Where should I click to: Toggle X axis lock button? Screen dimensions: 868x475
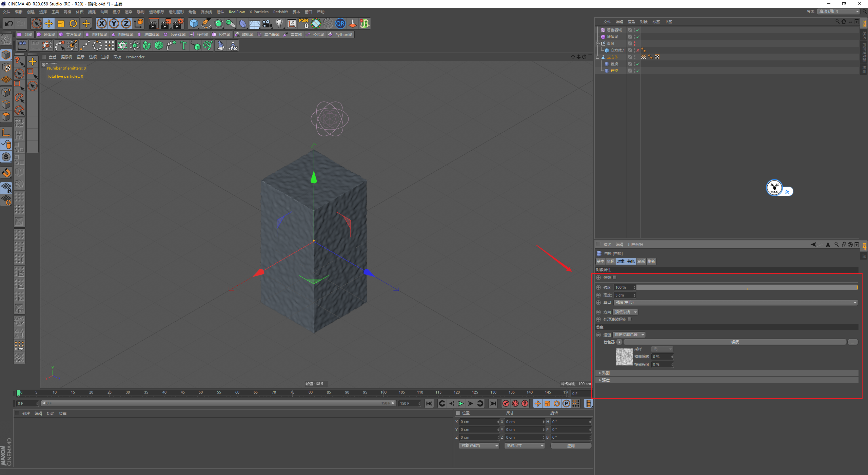(x=101, y=23)
